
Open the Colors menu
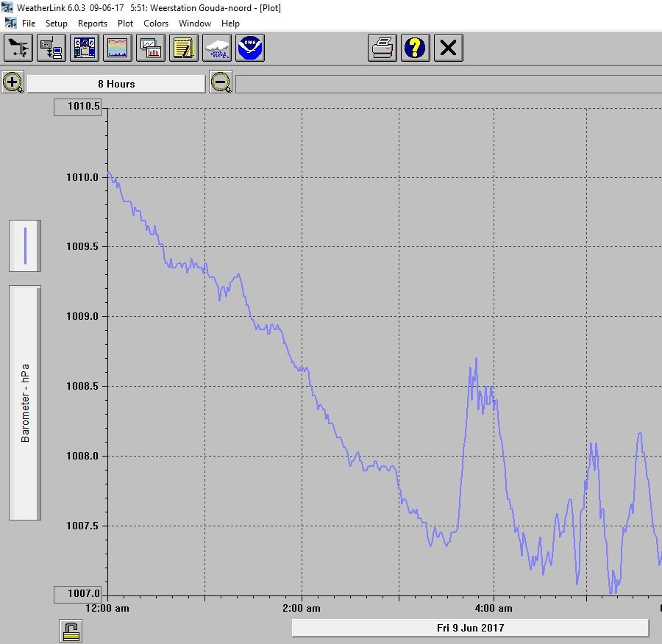tap(156, 24)
